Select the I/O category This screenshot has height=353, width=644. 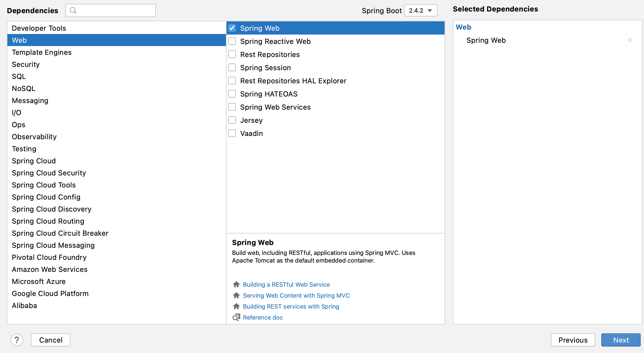click(x=117, y=112)
